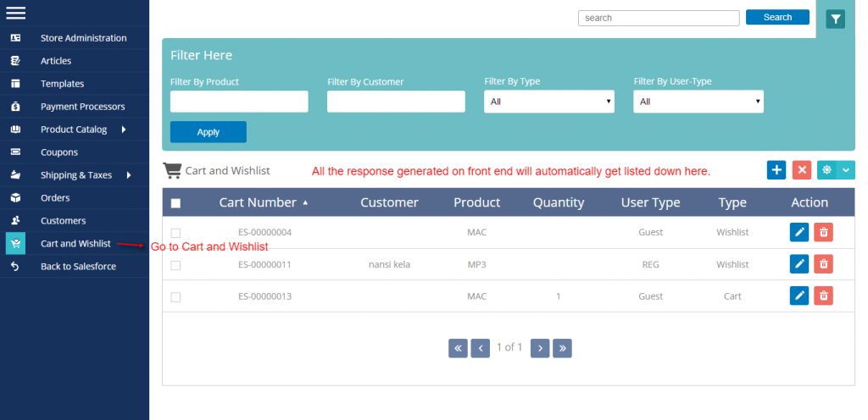
Task: Select the checkbox for row ES-00000013
Action: (175, 297)
